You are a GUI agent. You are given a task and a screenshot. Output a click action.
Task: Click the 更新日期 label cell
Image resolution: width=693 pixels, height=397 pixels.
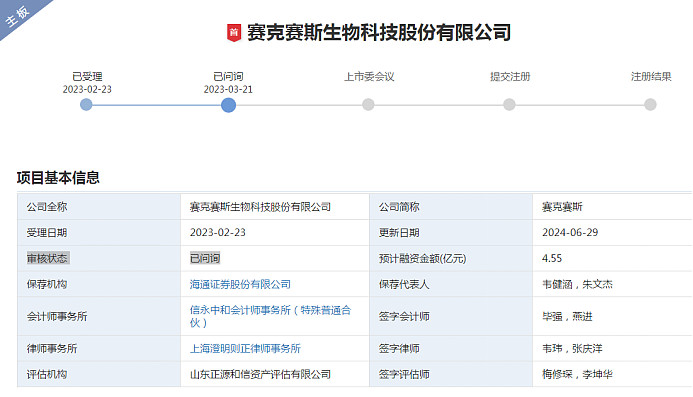pos(451,233)
